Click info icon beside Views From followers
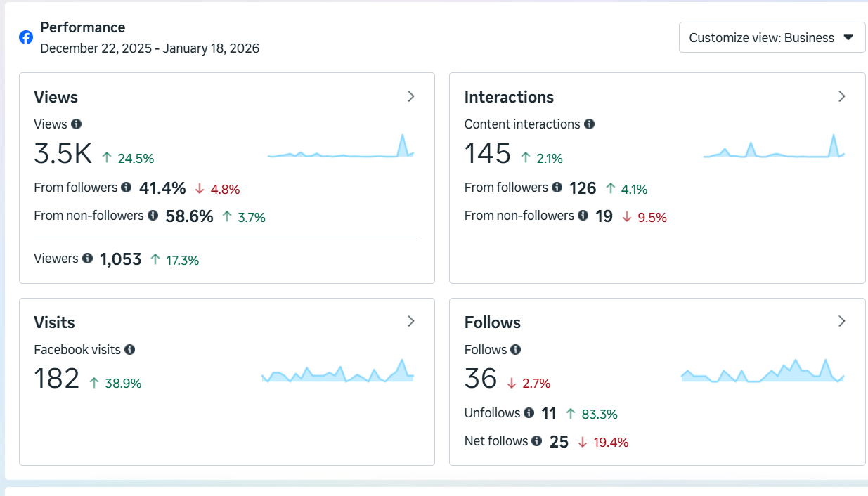 (126, 188)
